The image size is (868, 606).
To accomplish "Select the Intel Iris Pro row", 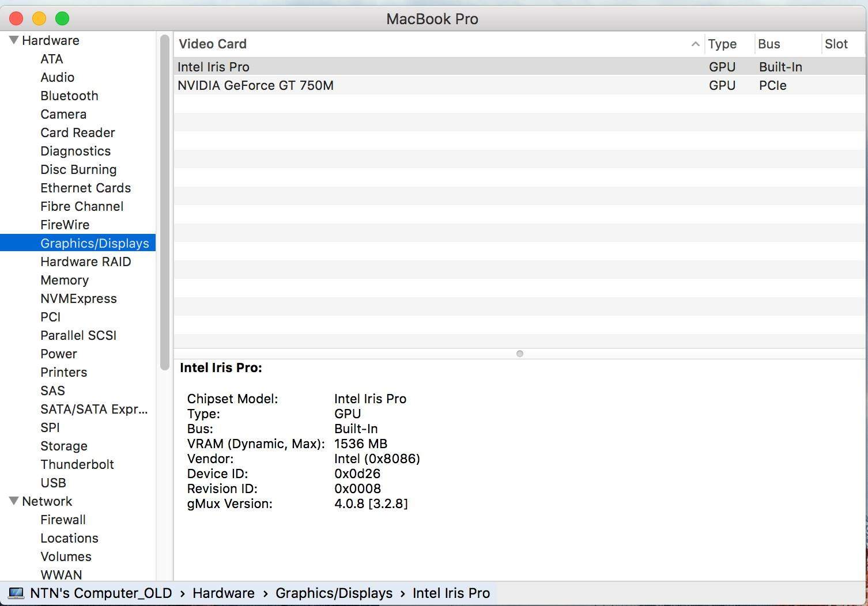I will click(x=519, y=67).
